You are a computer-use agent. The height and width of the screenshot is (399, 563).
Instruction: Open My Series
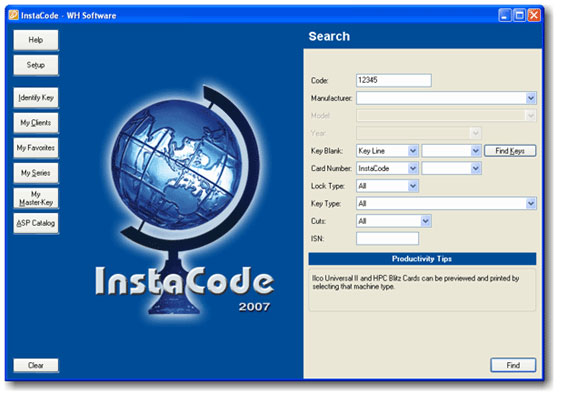tap(36, 173)
